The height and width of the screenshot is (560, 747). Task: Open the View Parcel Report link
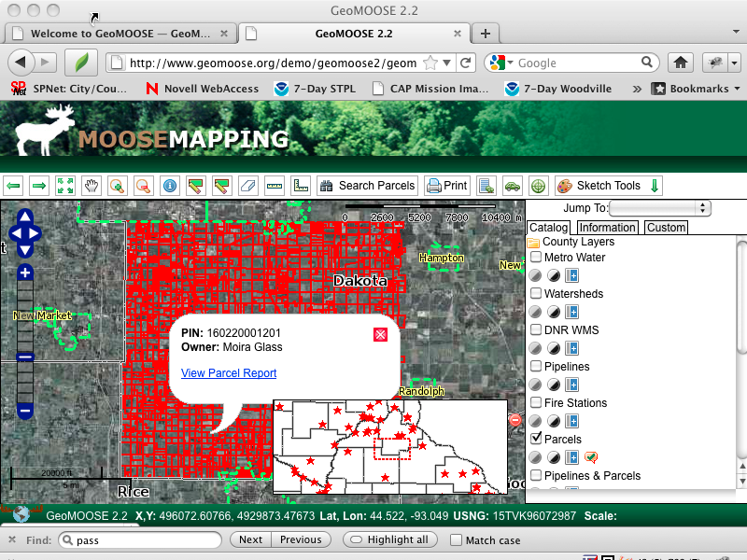tap(229, 372)
